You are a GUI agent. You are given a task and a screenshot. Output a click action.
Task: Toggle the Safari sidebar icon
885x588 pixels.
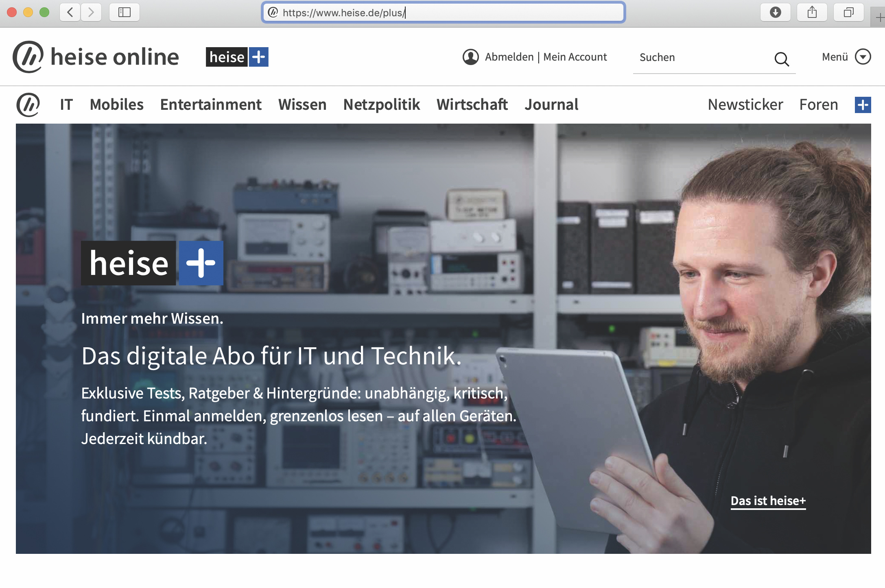pyautogui.click(x=124, y=12)
